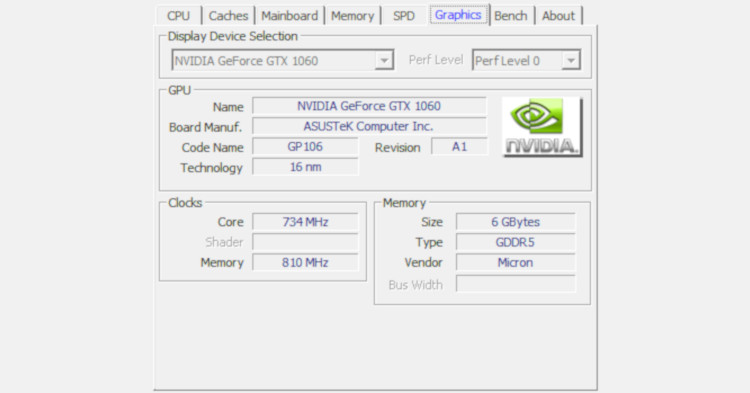Expand the Perf Level dropdown arrow

pos(571,61)
